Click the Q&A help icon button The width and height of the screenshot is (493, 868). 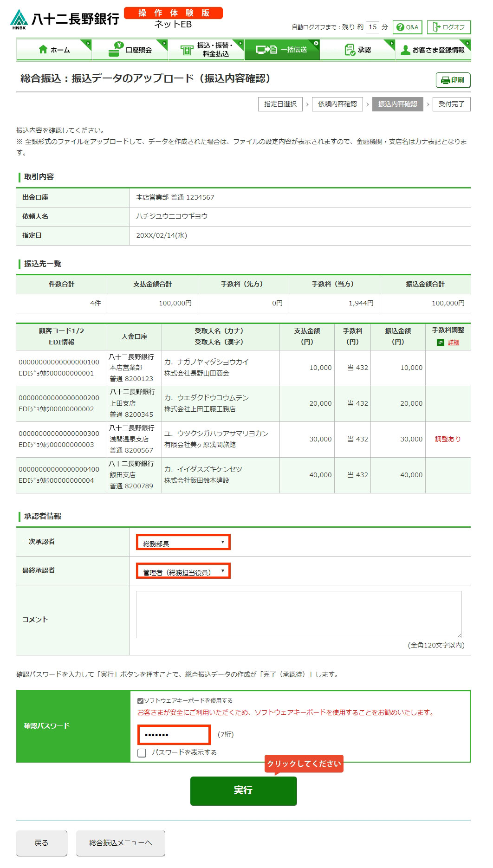(407, 27)
